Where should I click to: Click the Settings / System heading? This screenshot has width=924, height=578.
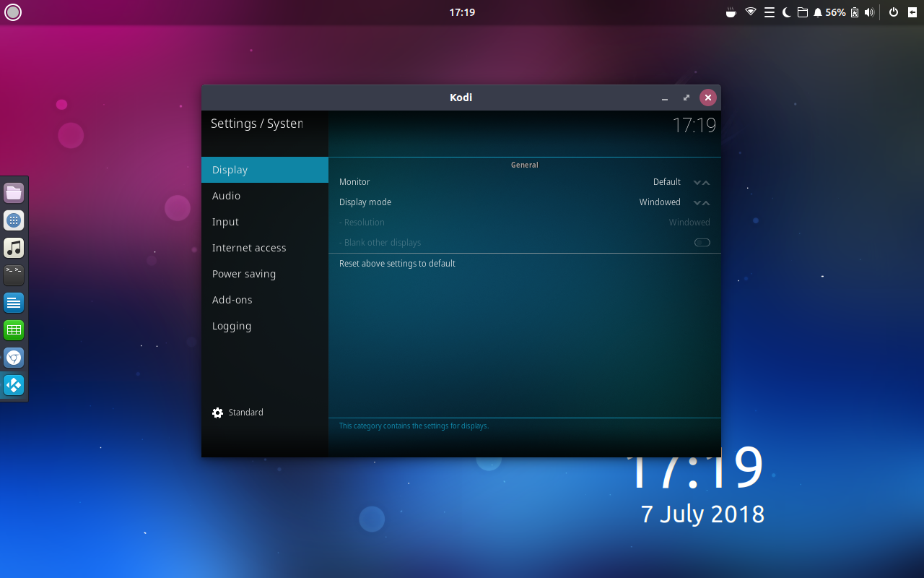[256, 124]
